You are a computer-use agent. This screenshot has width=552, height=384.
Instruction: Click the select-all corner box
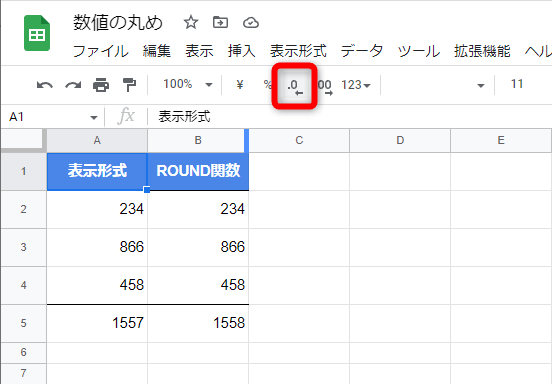point(23,140)
